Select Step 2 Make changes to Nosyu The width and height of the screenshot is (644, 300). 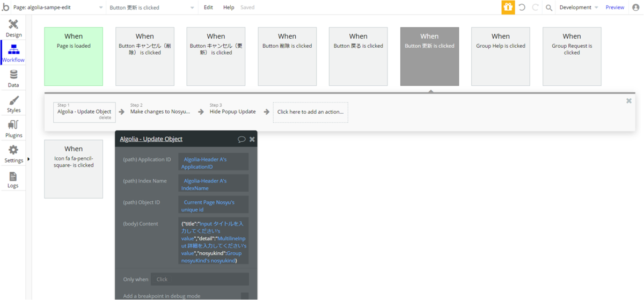[160, 112]
